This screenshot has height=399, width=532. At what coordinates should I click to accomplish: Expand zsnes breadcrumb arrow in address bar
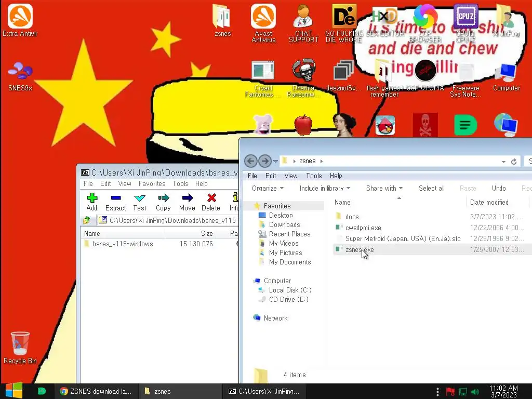coord(321,161)
